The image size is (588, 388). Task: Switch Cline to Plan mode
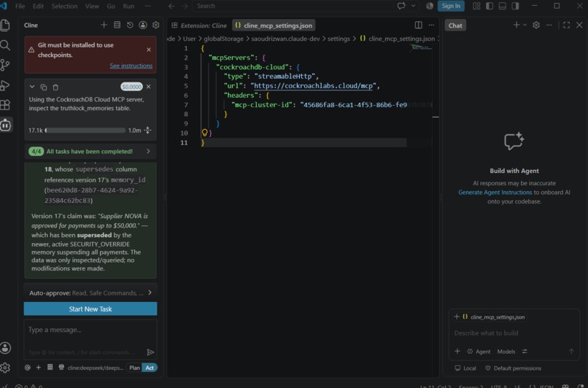point(134,368)
